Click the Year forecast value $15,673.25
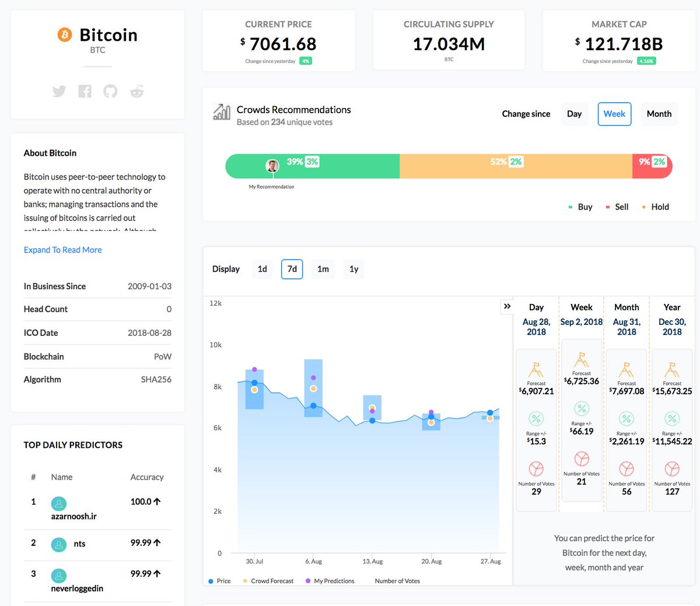Screen dimensions: 700x606 (672, 391)
